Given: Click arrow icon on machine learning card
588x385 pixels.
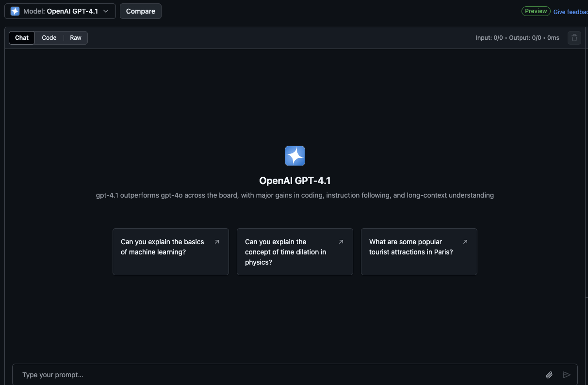Looking at the screenshot, I should 217,242.
